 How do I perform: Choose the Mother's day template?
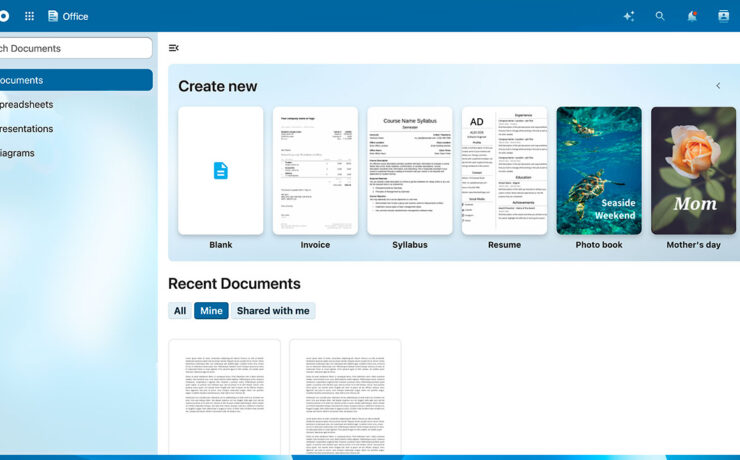693,170
